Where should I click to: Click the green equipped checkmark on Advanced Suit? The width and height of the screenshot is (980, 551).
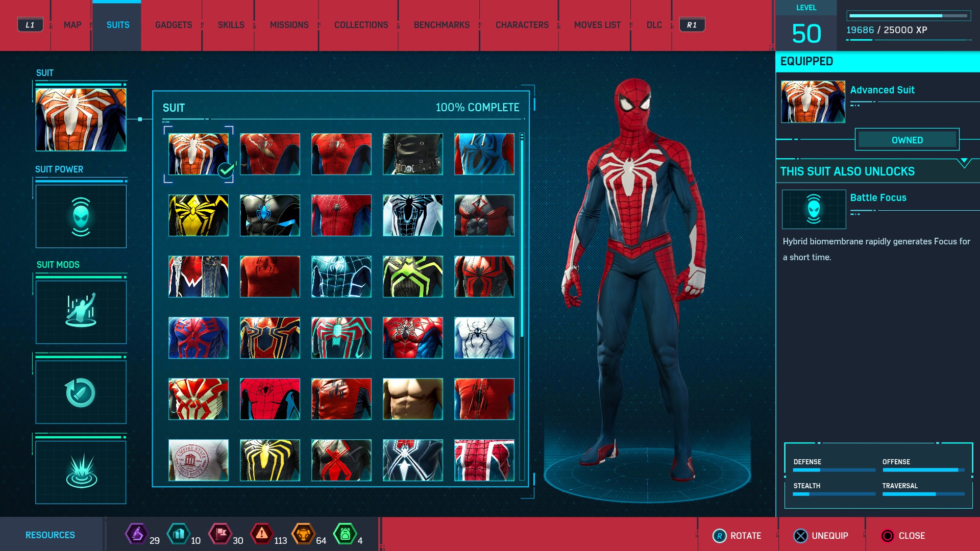pyautogui.click(x=226, y=170)
